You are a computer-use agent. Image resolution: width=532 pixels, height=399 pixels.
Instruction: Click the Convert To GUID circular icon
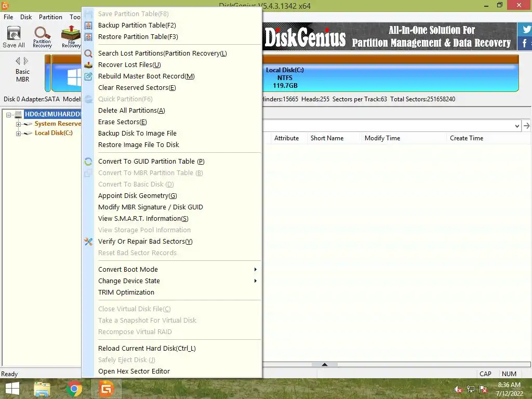[x=88, y=162]
